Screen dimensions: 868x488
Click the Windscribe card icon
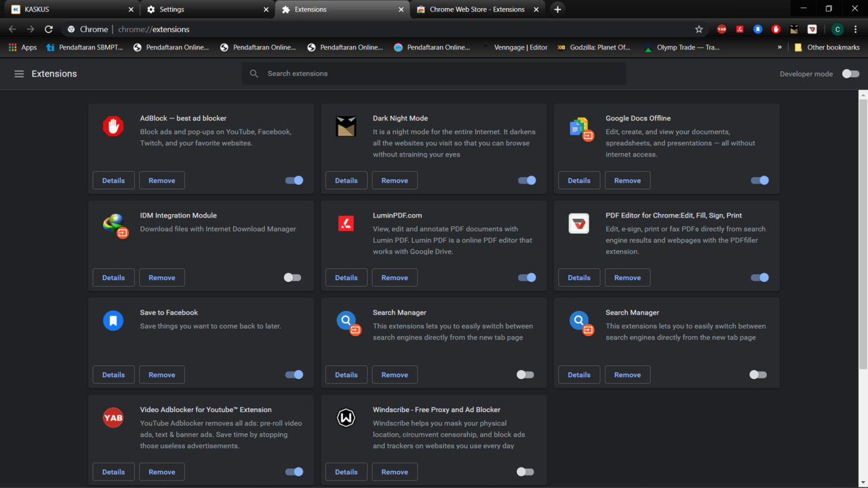click(346, 418)
